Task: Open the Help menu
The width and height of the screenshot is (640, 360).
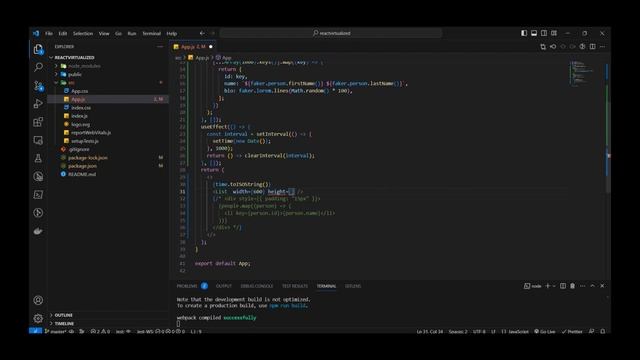Action: 172,33
